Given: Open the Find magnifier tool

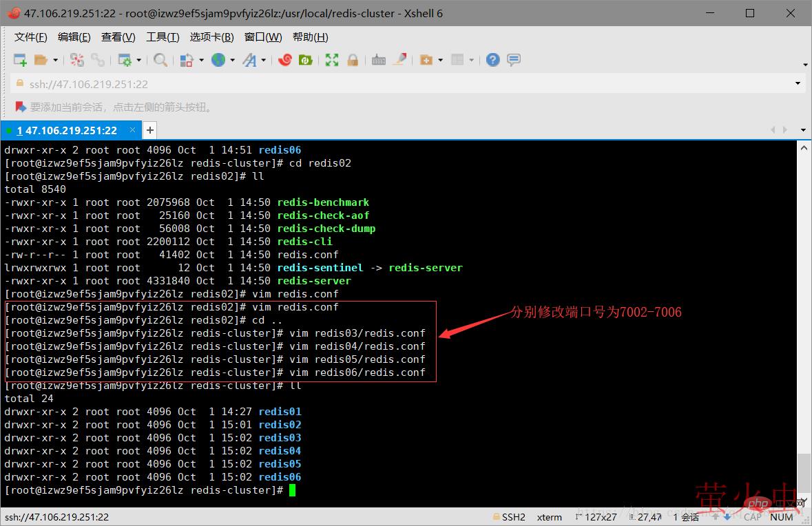Looking at the screenshot, I should pyautogui.click(x=160, y=61).
